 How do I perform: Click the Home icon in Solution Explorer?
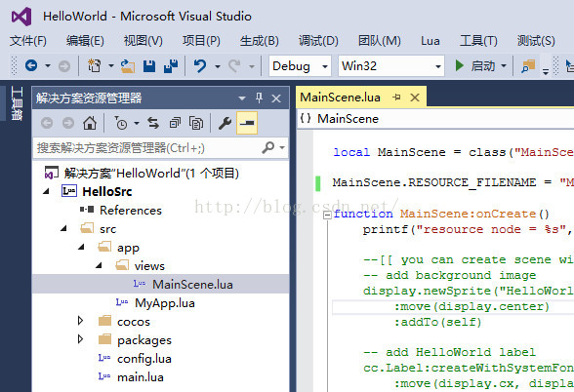pyautogui.click(x=90, y=123)
